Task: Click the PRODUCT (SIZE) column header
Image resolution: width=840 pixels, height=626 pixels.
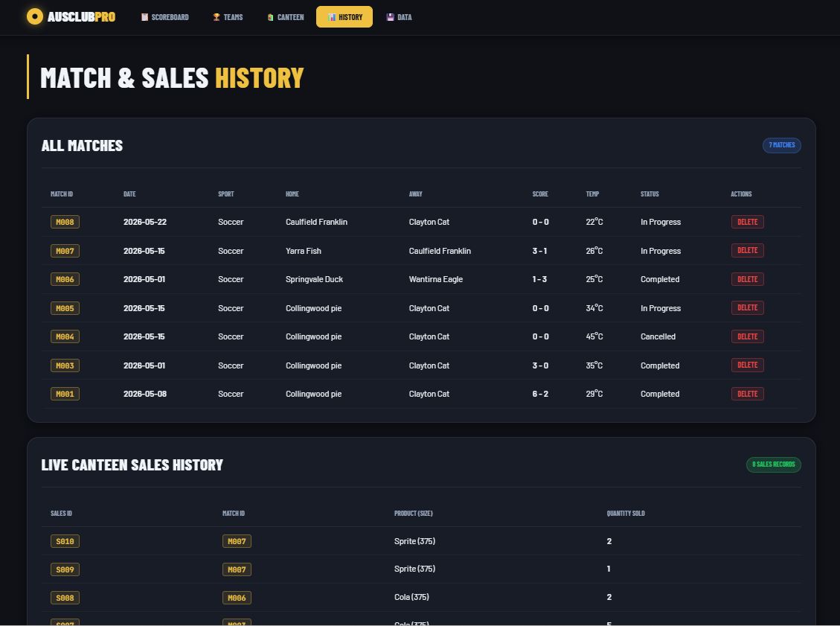Action: coord(414,514)
